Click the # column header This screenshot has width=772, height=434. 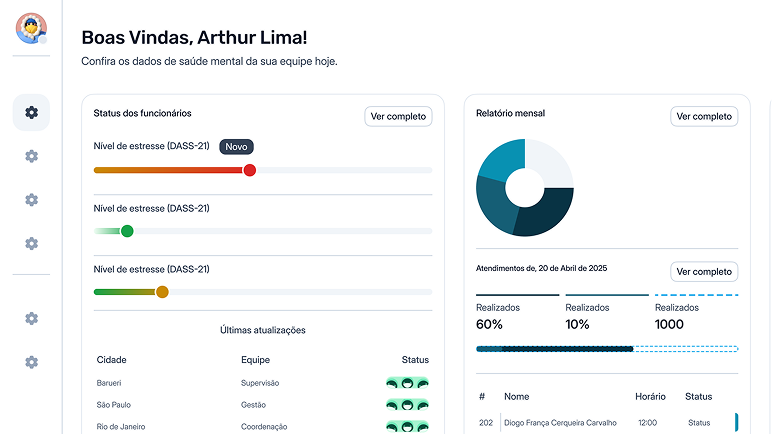(x=482, y=397)
